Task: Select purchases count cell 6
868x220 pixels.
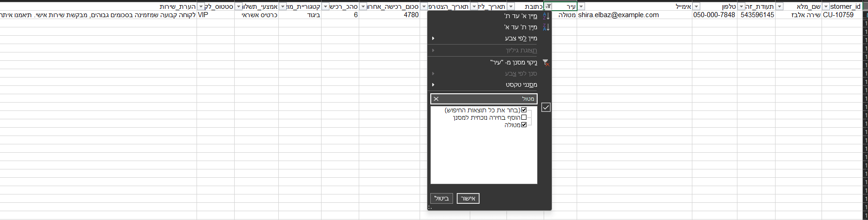Action: click(340, 15)
